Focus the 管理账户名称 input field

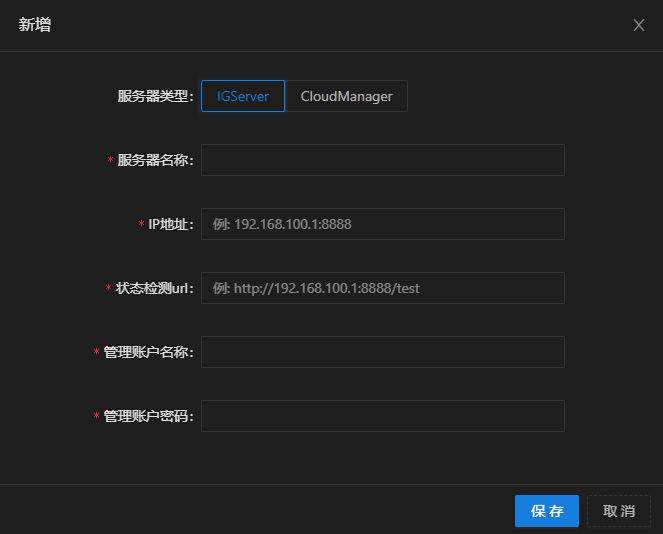pos(383,352)
